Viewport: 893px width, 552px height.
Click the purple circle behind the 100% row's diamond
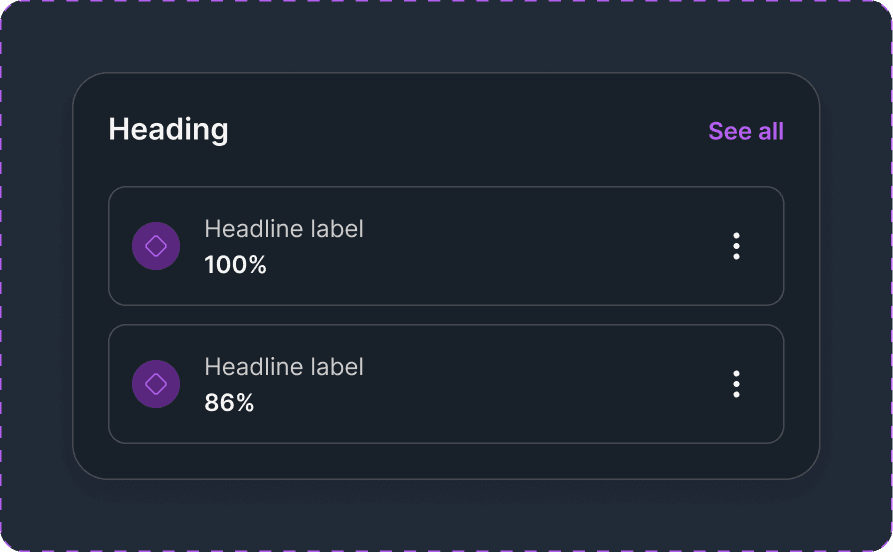(x=140, y=234)
